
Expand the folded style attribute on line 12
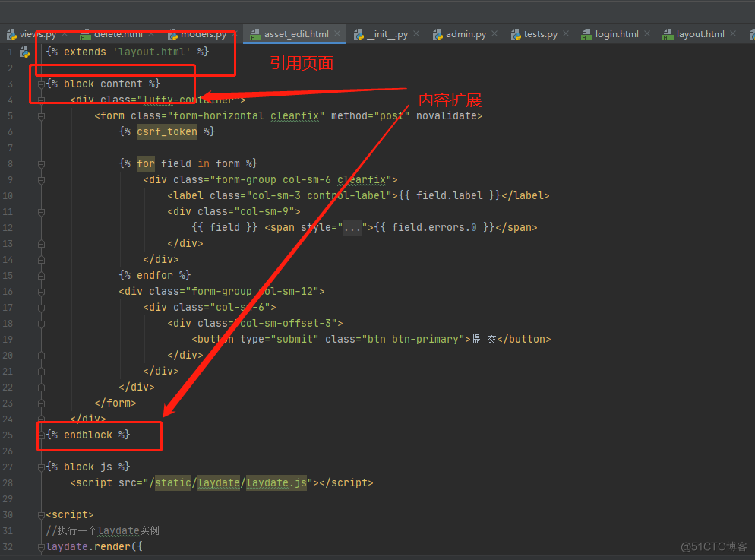pyautogui.click(x=352, y=228)
